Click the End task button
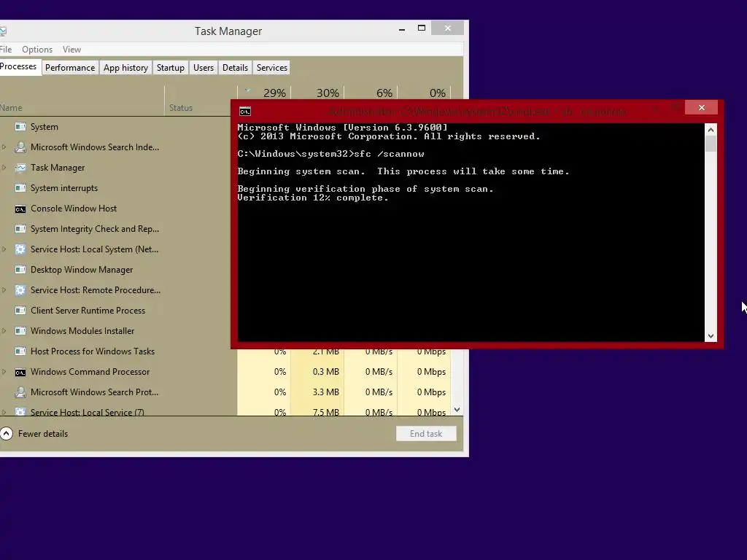The image size is (747, 560). [x=426, y=434]
